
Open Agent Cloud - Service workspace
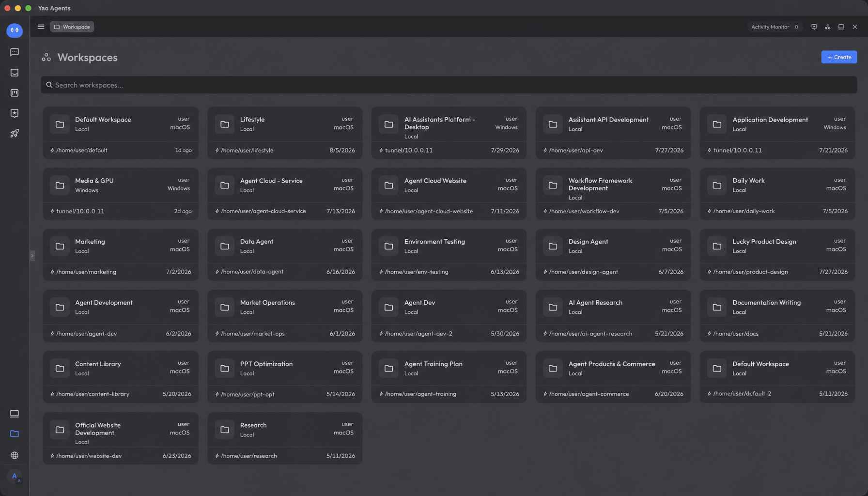point(285,194)
